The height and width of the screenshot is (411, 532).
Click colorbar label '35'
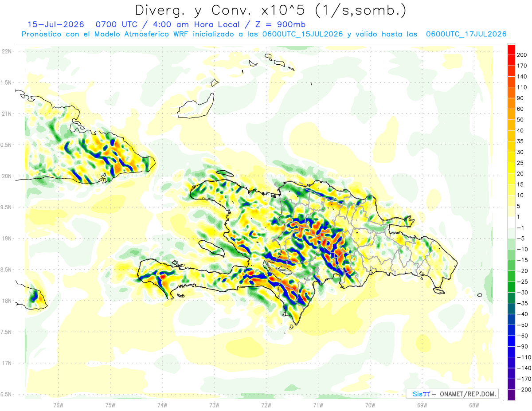521,141
